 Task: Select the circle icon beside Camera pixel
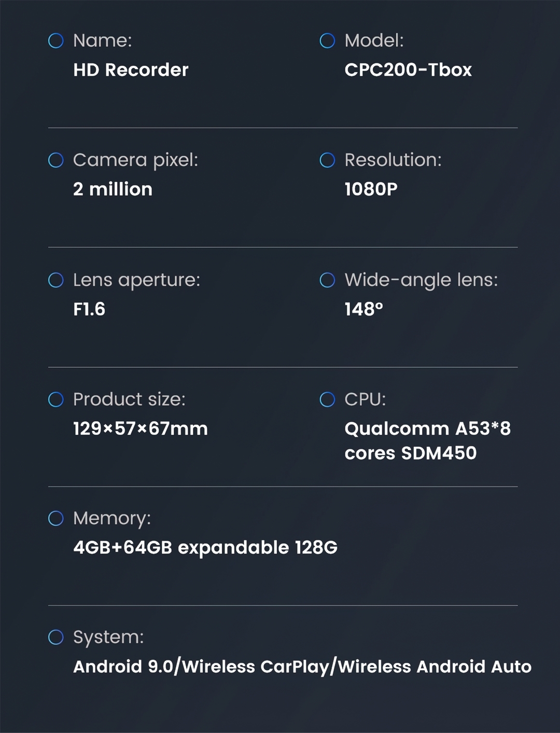[56, 160]
